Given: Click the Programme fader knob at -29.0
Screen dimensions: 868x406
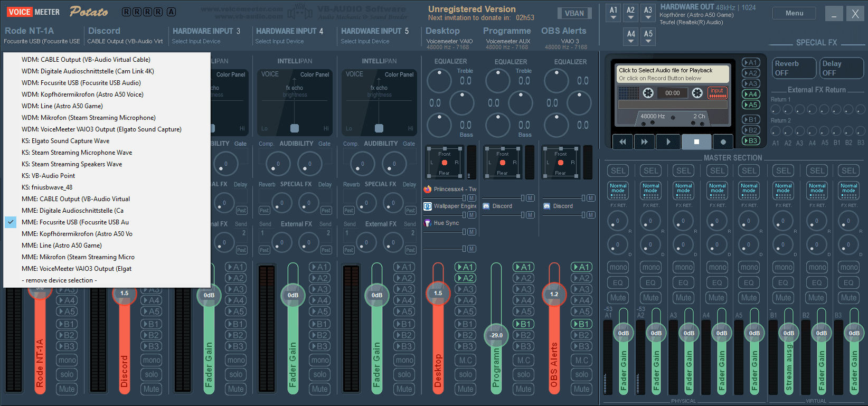Looking at the screenshot, I should [x=496, y=335].
